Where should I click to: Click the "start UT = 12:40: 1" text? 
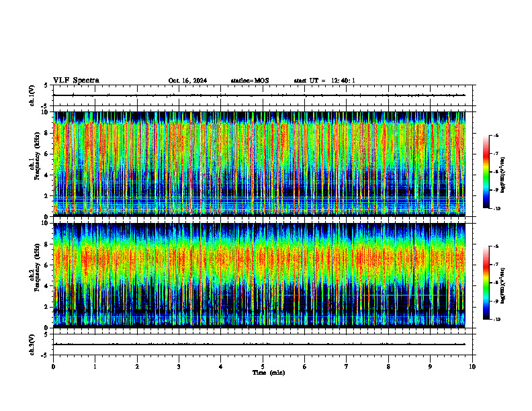click(x=324, y=81)
